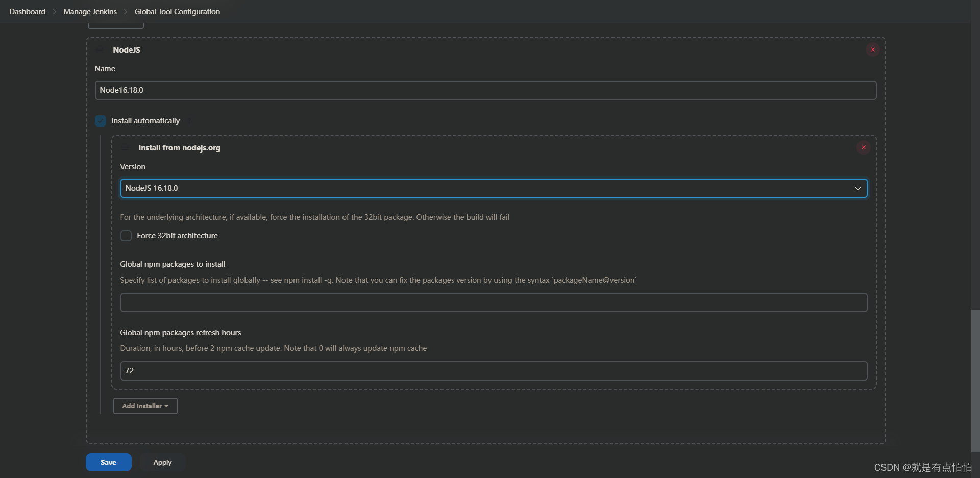Click the page vertical scrollbar thumb
This screenshot has height=478, width=980.
tap(975, 381)
